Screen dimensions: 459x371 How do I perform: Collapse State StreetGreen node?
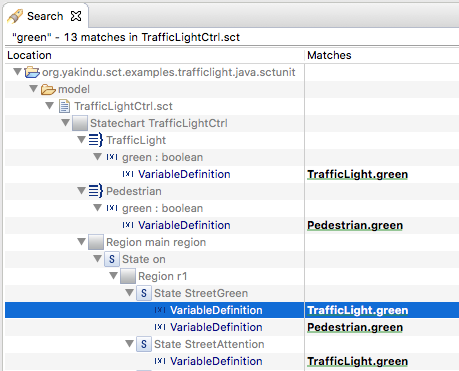coord(129,292)
